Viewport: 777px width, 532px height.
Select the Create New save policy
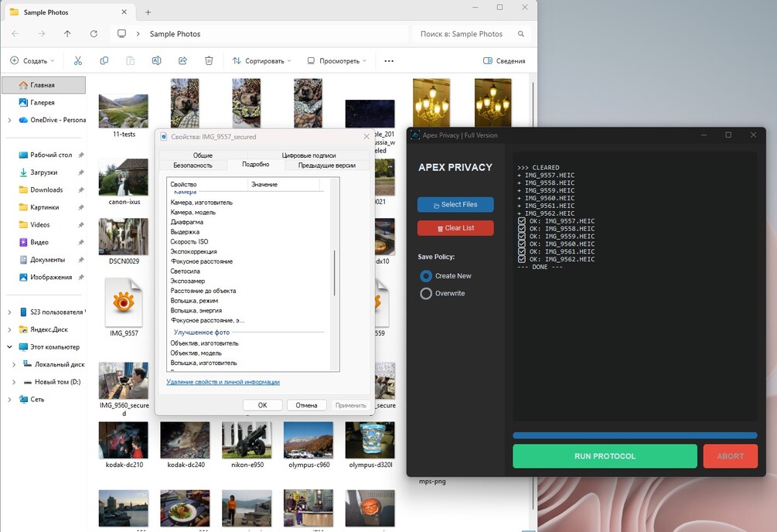[x=426, y=276]
